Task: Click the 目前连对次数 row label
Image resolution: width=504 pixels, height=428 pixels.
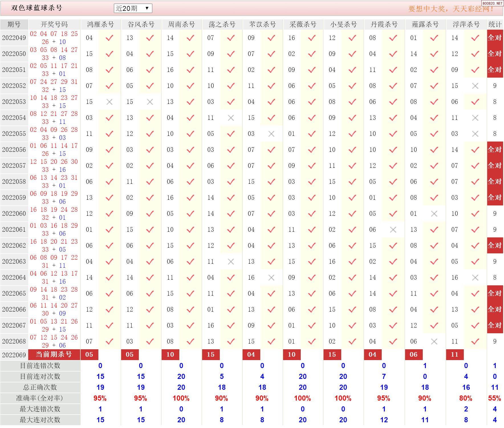Action: (x=40, y=377)
